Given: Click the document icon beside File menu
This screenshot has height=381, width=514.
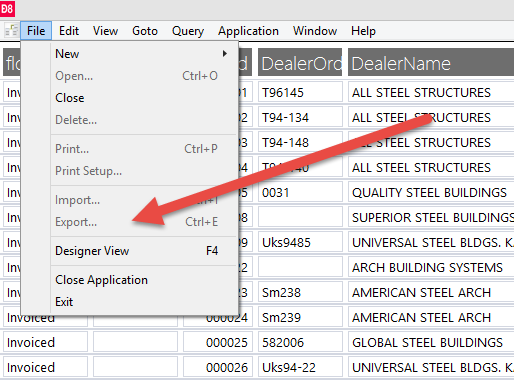Looking at the screenshot, I should click(x=12, y=31).
